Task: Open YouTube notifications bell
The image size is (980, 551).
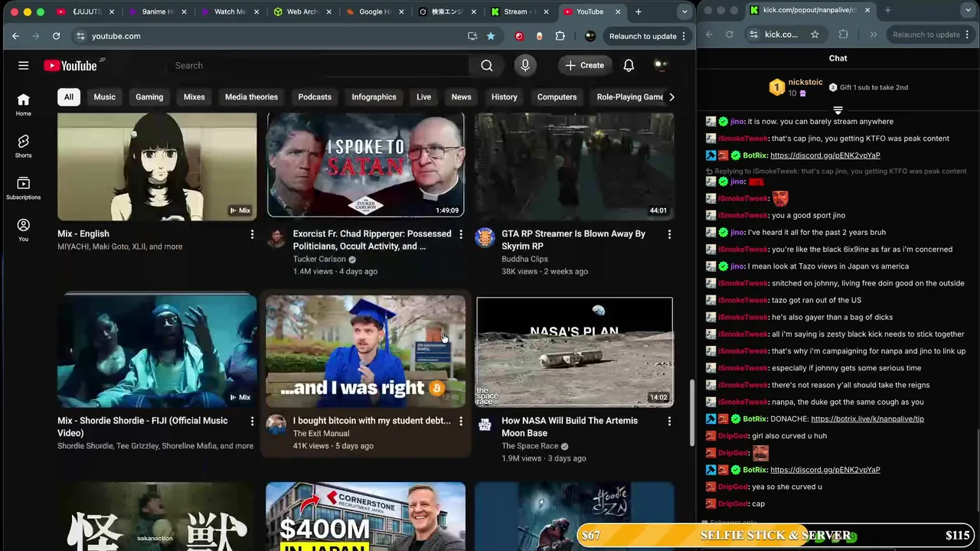Action: (629, 66)
